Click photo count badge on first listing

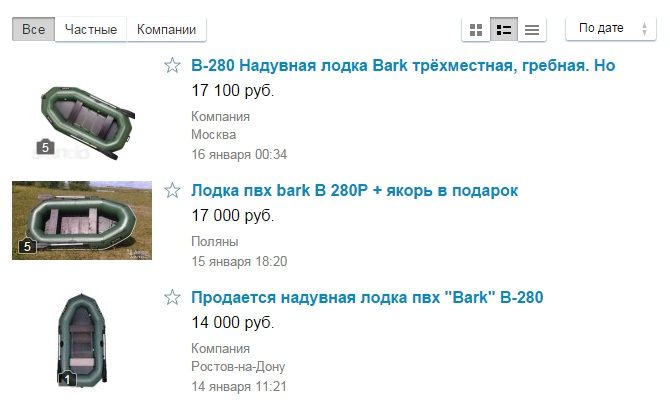(45, 147)
